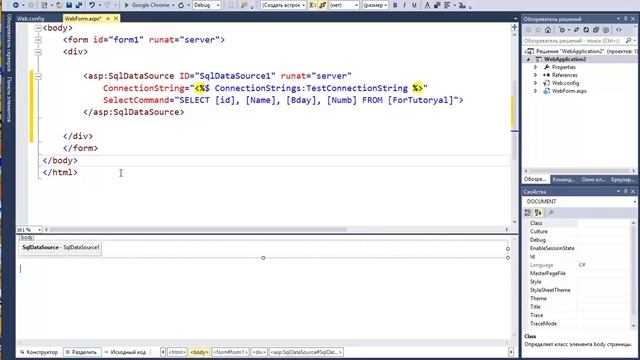The width and height of the screenshot is (640, 360).
Task: Click the closing </html> tag
Action: pos(60,172)
